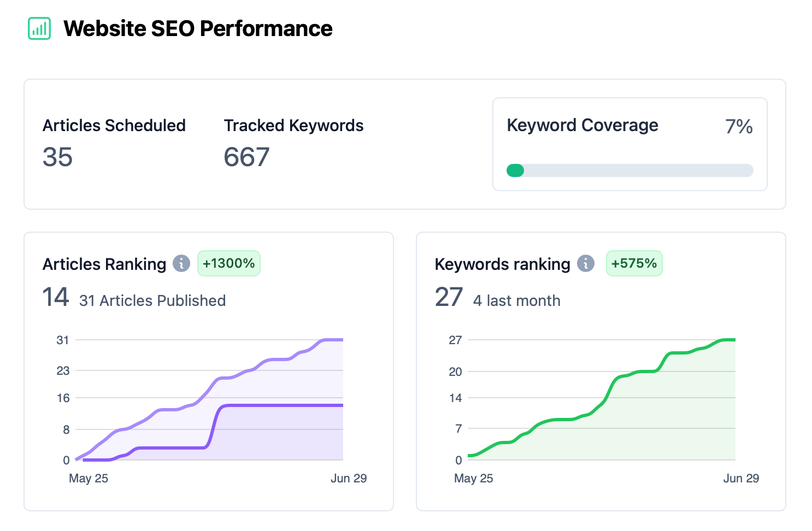This screenshot has width=812, height=531.
Task: Select the Tracked Keywords count 667
Action: tap(246, 157)
